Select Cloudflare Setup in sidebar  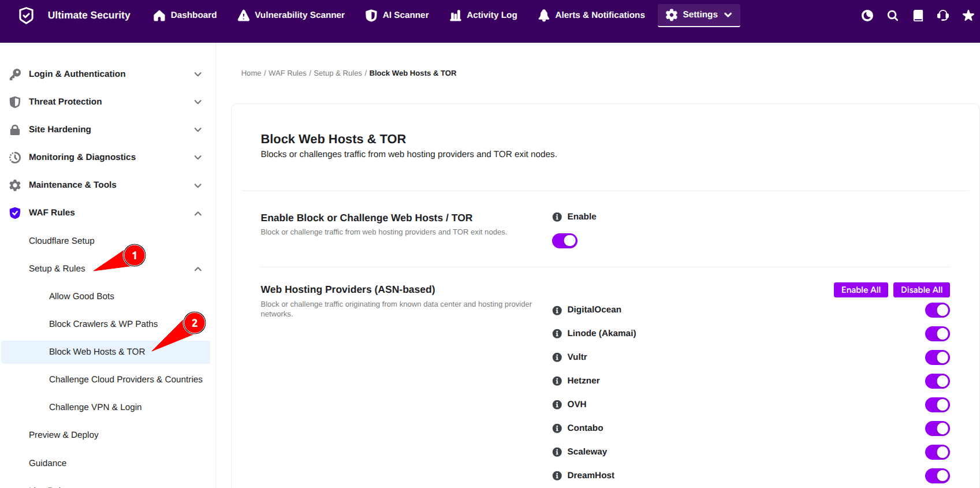click(62, 241)
